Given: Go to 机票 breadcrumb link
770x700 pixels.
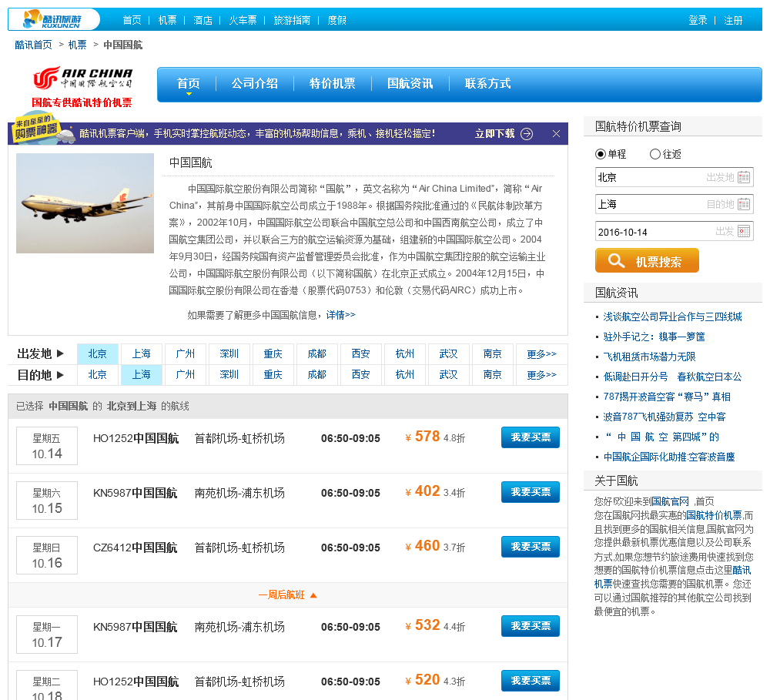Looking at the screenshot, I should pos(77,45).
